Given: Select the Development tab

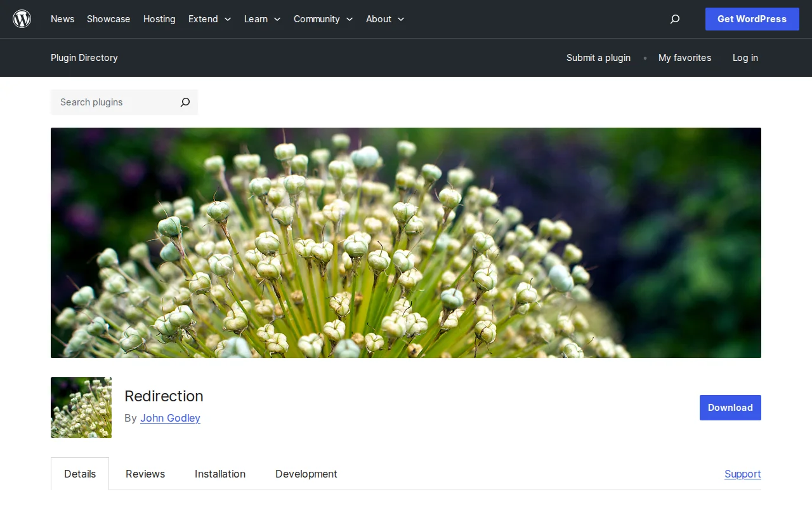Looking at the screenshot, I should [306, 474].
